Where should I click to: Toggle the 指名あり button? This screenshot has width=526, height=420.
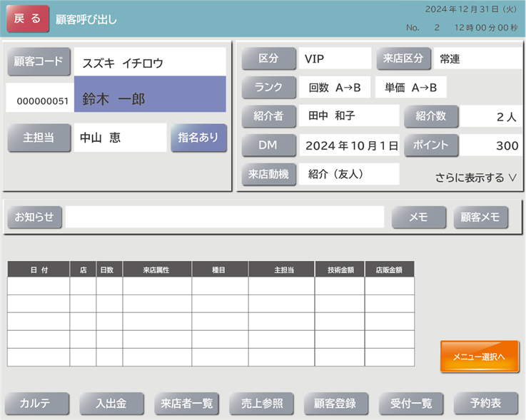tap(198, 138)
